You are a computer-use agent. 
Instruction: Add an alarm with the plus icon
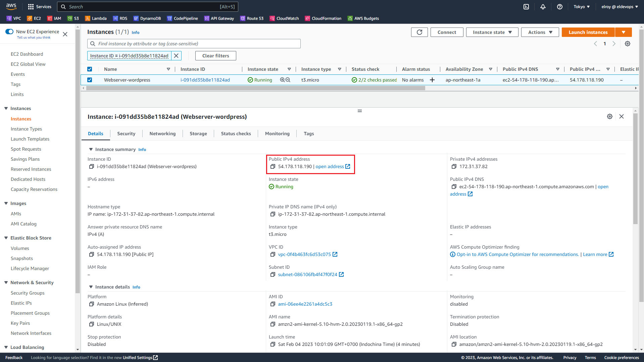click(432, 80)
